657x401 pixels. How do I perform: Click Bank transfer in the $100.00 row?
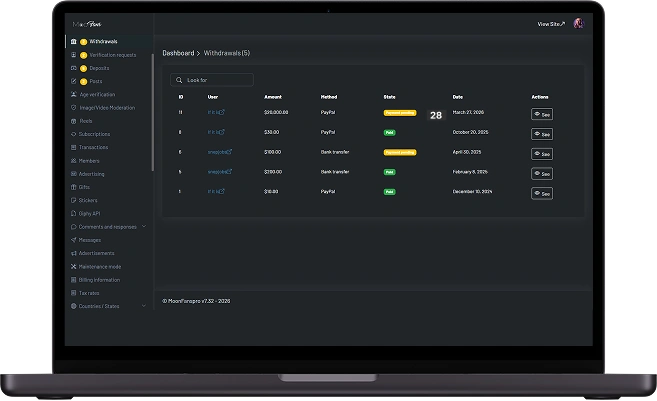335,152
